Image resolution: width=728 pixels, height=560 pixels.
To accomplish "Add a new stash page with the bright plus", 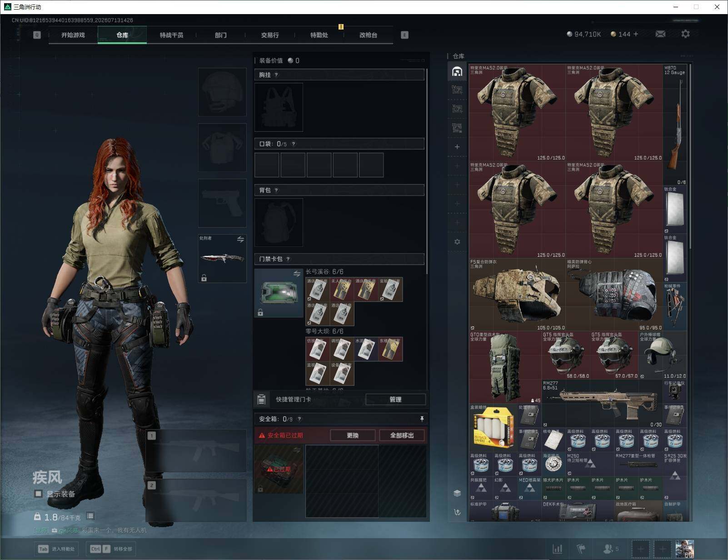I will pos(457,147).
